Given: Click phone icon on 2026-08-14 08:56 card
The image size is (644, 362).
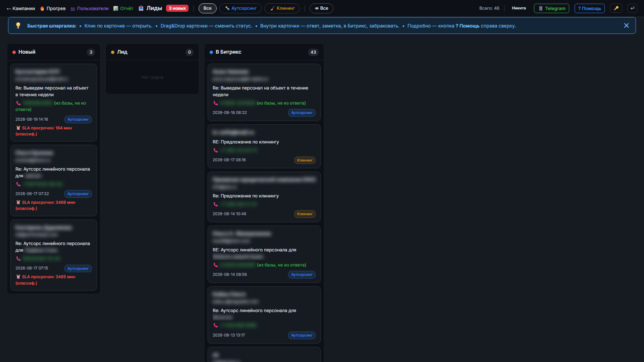Looking at the screenshot, I should [x=216, y=265].
